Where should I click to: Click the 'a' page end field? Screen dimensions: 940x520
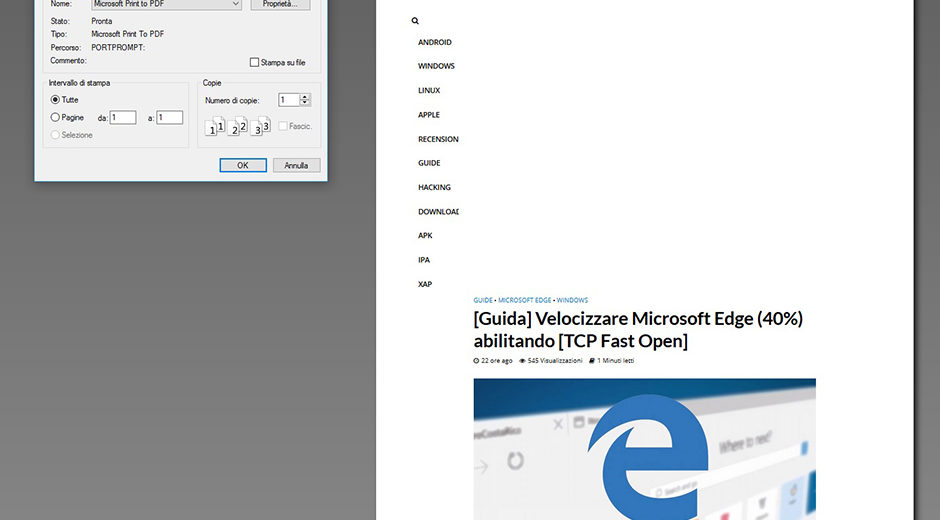tap(170, 118)
